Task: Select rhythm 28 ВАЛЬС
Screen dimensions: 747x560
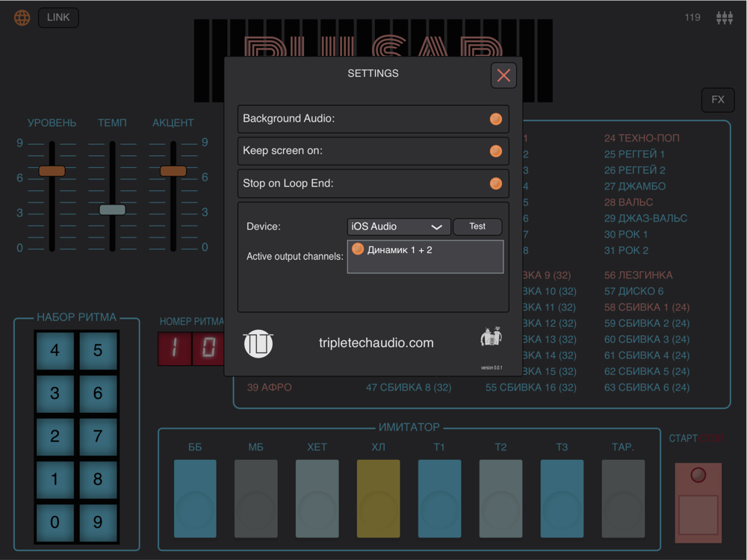Action: coord(628,202)
